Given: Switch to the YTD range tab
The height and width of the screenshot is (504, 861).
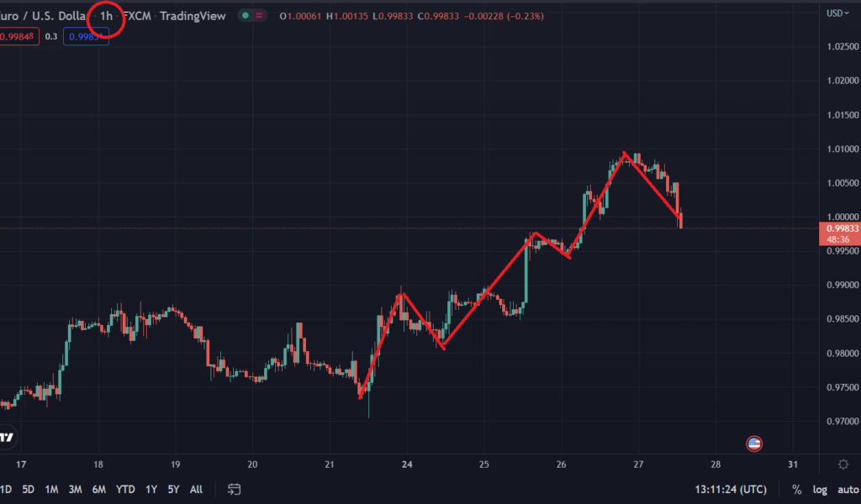Looking at the screenshot, I should click(124, 489).
